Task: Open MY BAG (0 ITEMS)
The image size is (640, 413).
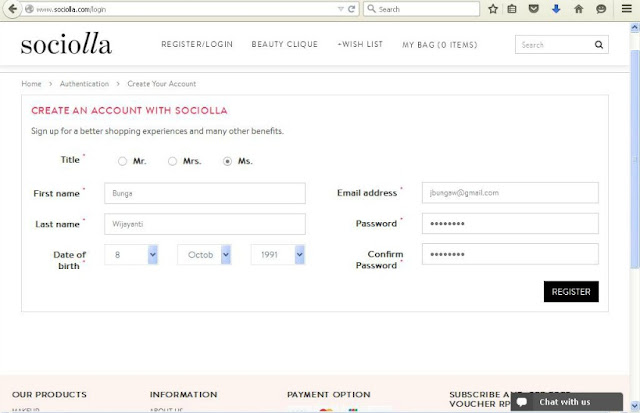Action: point(440,45)
